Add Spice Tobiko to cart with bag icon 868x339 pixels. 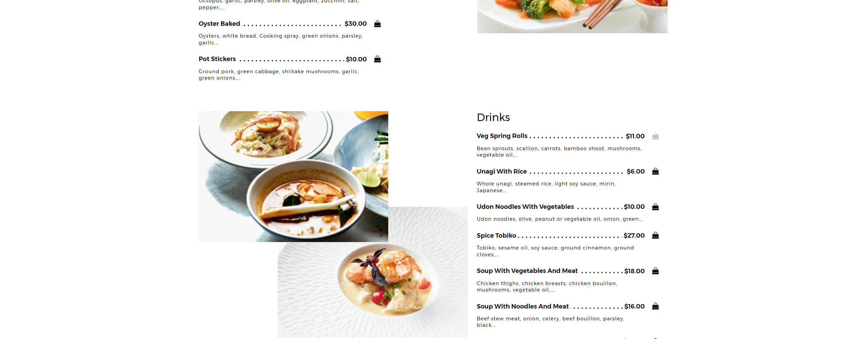point(655,235)
